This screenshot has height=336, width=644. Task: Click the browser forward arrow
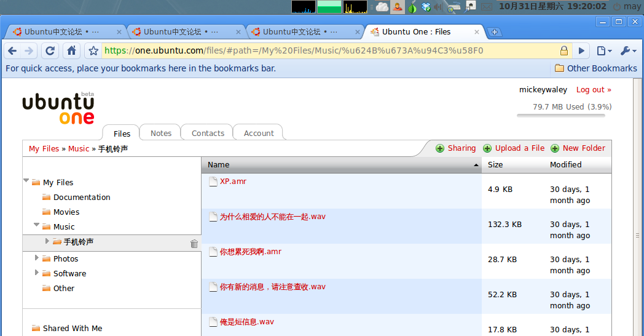click(29, 50)
